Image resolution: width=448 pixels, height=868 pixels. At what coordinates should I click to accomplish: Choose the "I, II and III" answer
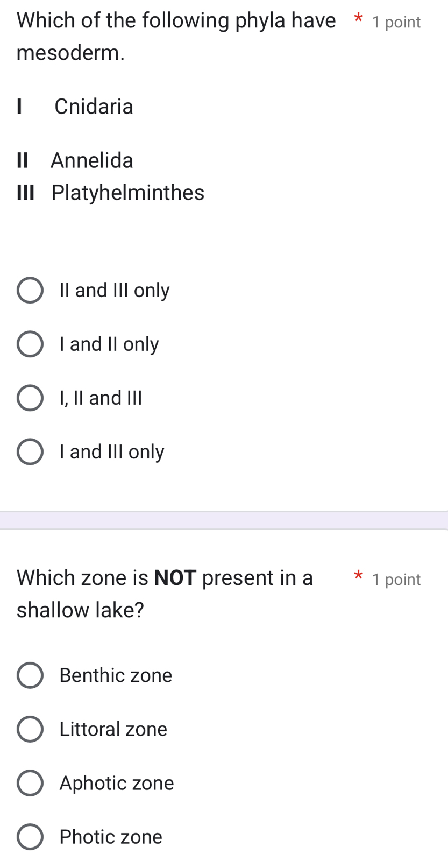tap(30, 398)
